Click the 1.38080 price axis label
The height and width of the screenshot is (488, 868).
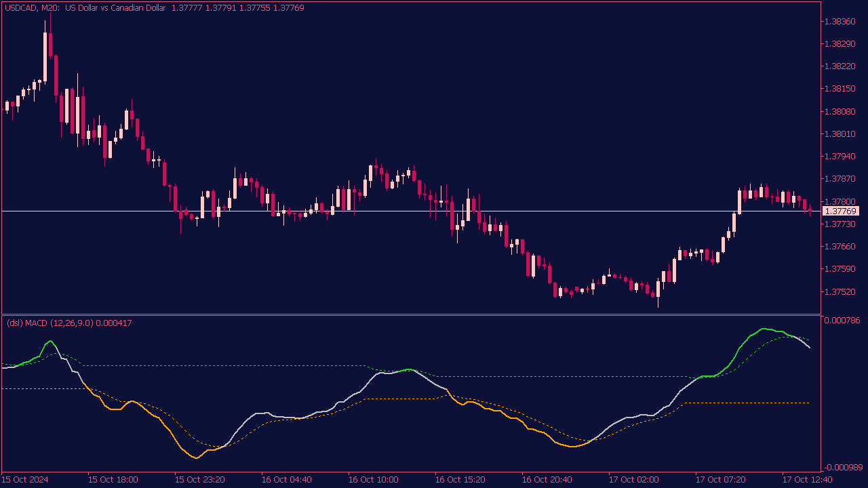(x=840, y=111)
